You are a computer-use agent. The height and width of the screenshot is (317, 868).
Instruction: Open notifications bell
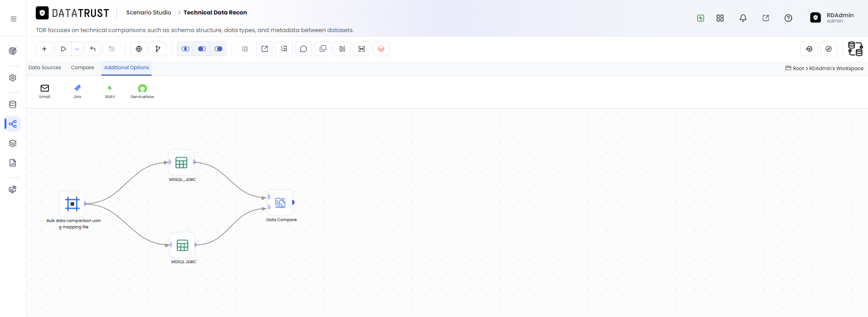pyautogui.click(x=743, y=18)
